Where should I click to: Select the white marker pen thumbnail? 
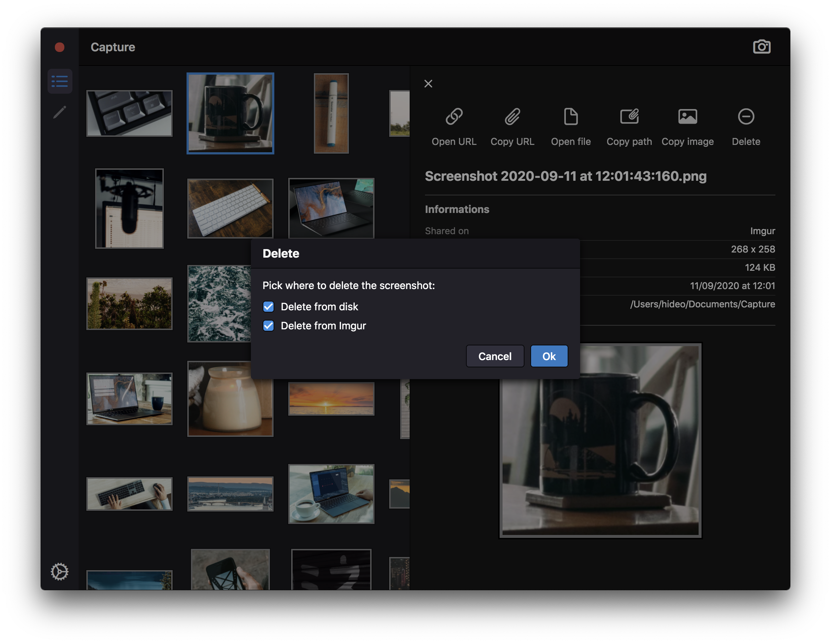(x=331, y=113)
